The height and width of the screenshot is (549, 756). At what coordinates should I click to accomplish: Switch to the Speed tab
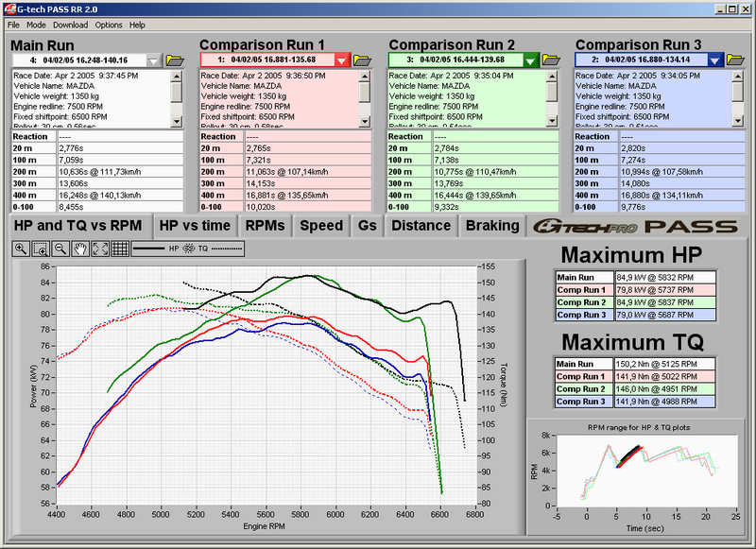click(321, 226)
